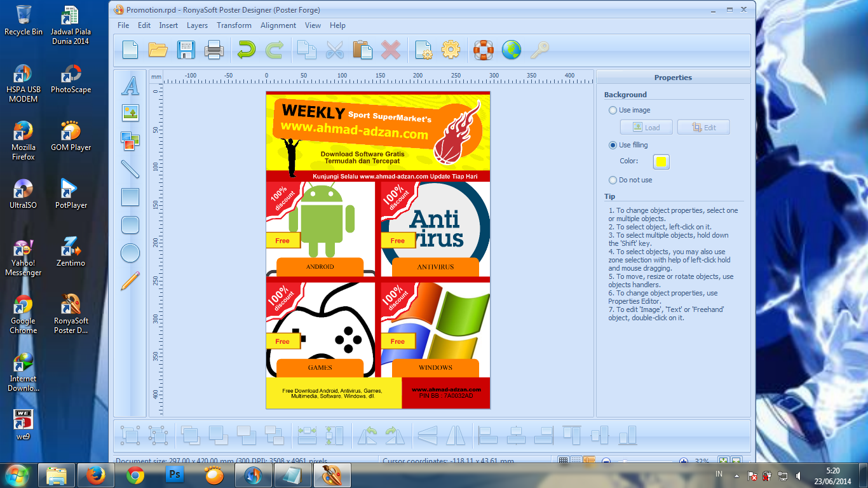This screenshot has height=488, width=868.
Task: Save the poster using the floppy disk icon
Action: [186, 50]
